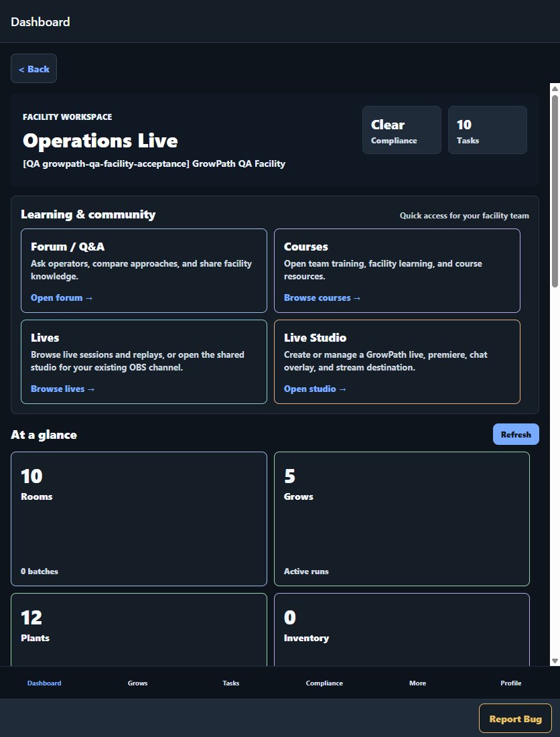Click the Learning & community section title
560x737 pixels.
(x=88, y=214)
